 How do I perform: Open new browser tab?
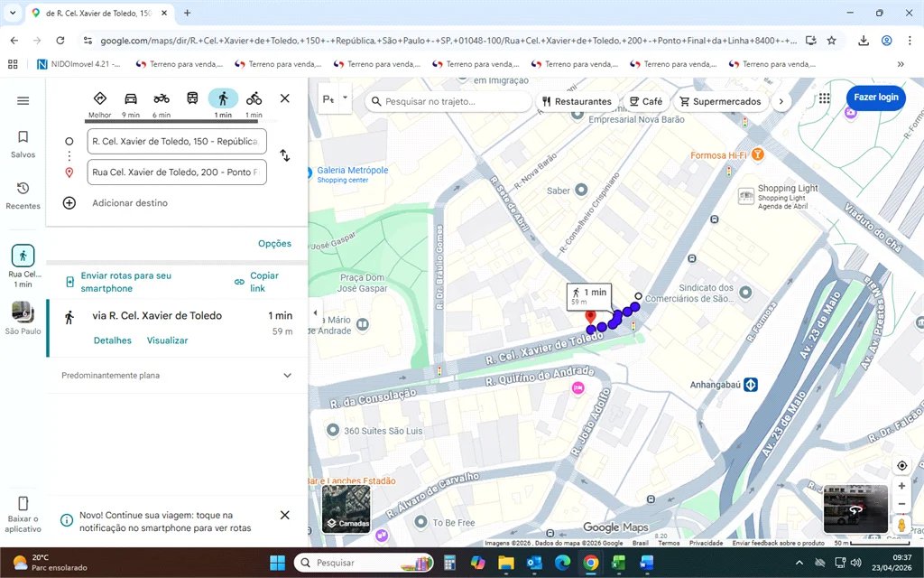point(187,13)
